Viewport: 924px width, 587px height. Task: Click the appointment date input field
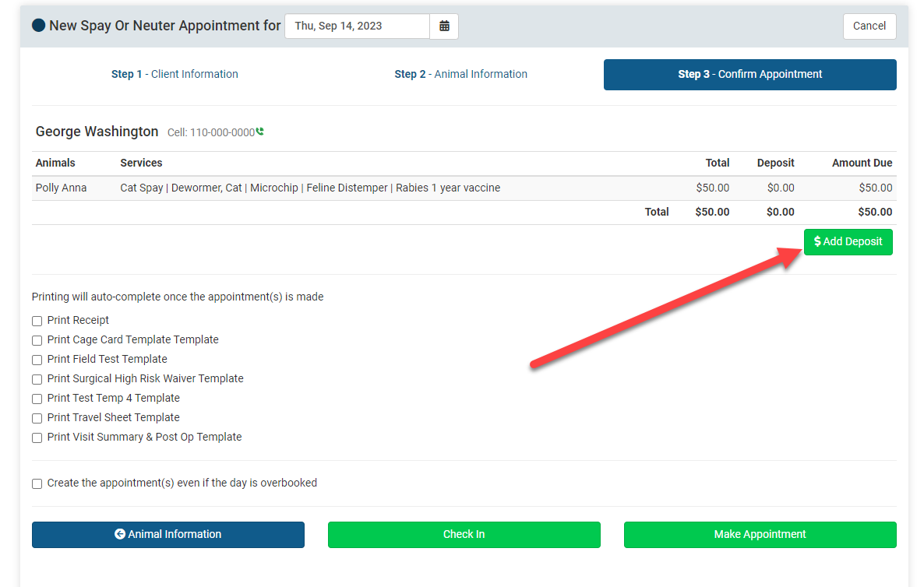tap(357, 26)
